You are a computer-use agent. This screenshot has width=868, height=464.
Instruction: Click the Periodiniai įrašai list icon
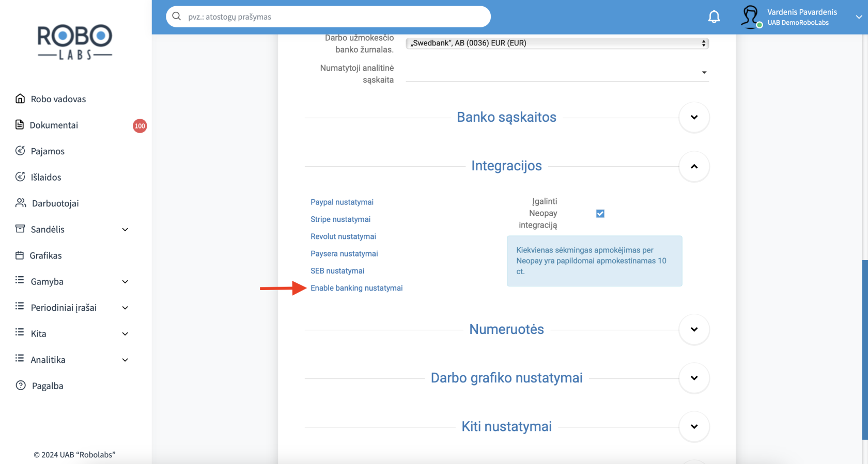click(20, 307)
